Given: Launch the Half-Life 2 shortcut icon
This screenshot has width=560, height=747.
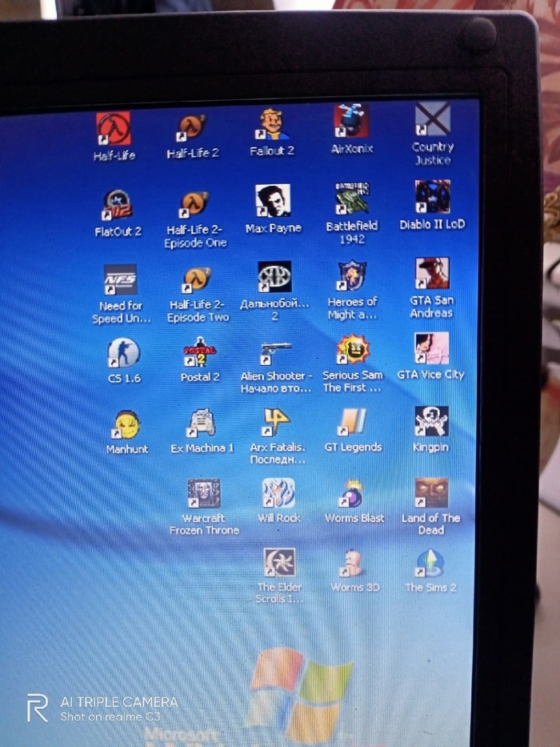Looking at the screenshot, I should [191, 128].
